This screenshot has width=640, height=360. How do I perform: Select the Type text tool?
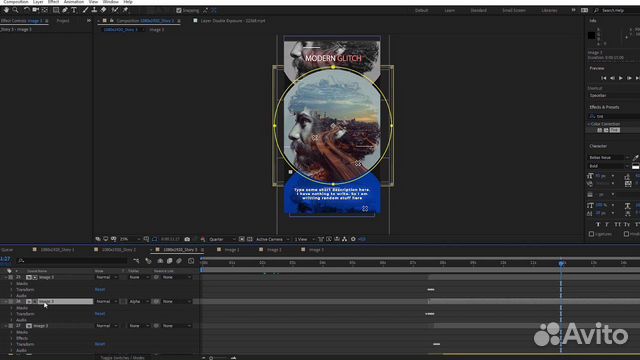(74, 10)
